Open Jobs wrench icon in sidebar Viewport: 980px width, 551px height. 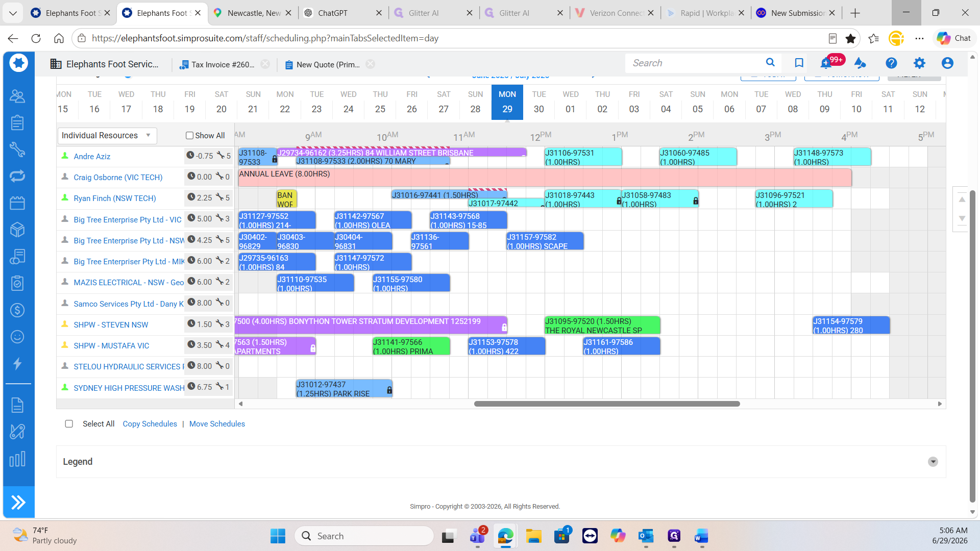tap(17, 149)
